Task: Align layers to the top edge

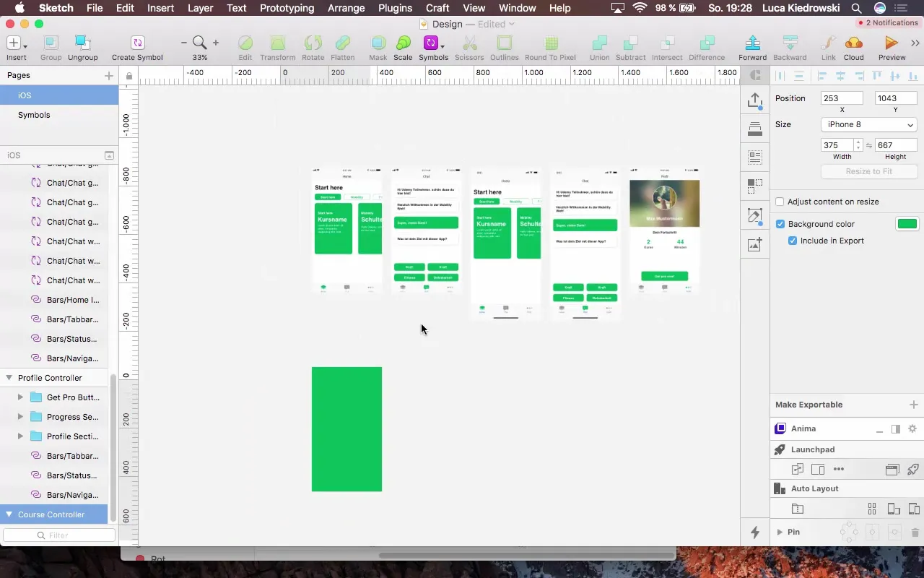Action: [877, 76]
